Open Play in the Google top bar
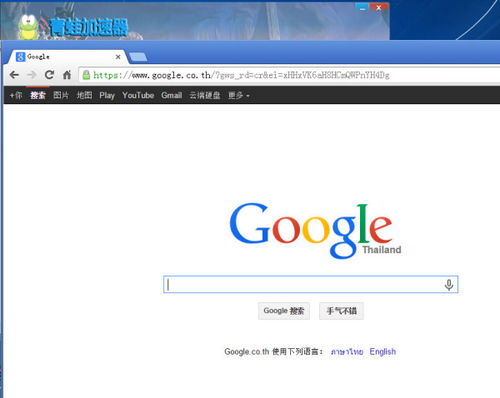 [x=107, y=95]
